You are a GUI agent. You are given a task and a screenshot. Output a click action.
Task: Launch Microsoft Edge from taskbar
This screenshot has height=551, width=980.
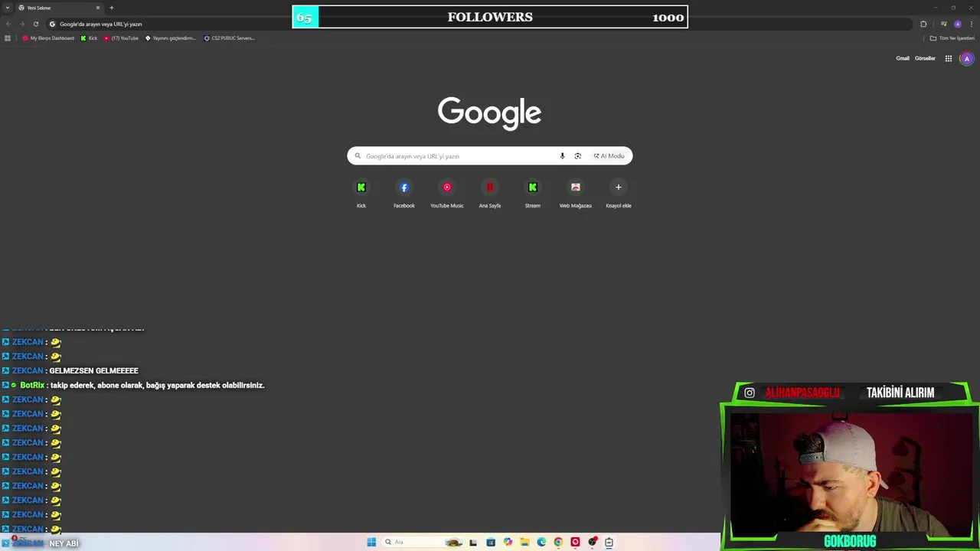(541, 542)
